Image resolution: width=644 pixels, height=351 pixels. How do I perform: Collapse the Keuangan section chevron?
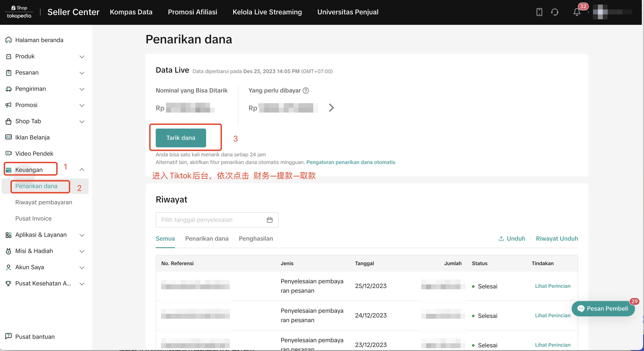point(82,170)
